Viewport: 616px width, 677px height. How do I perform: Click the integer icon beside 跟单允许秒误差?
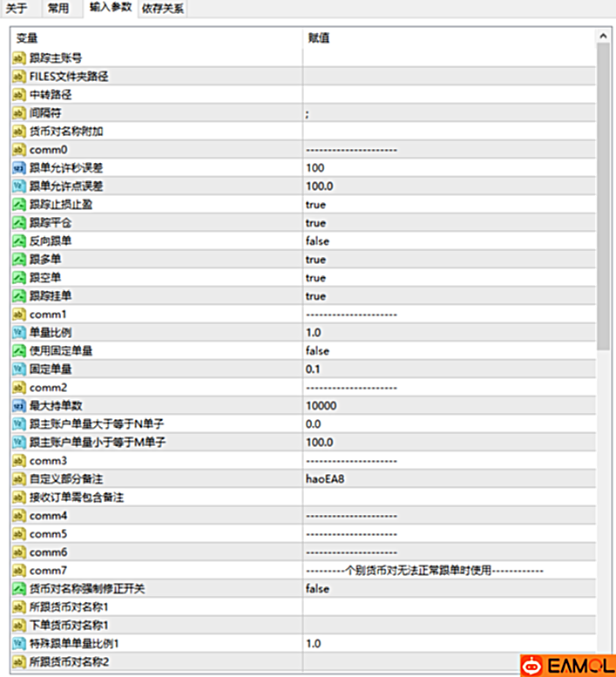pos(19,168)
